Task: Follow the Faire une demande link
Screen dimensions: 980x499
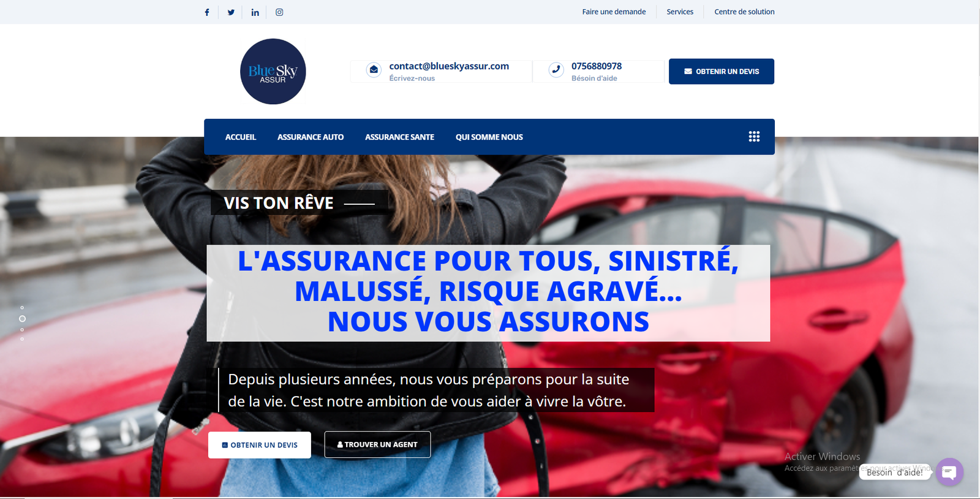Action: 614,12
